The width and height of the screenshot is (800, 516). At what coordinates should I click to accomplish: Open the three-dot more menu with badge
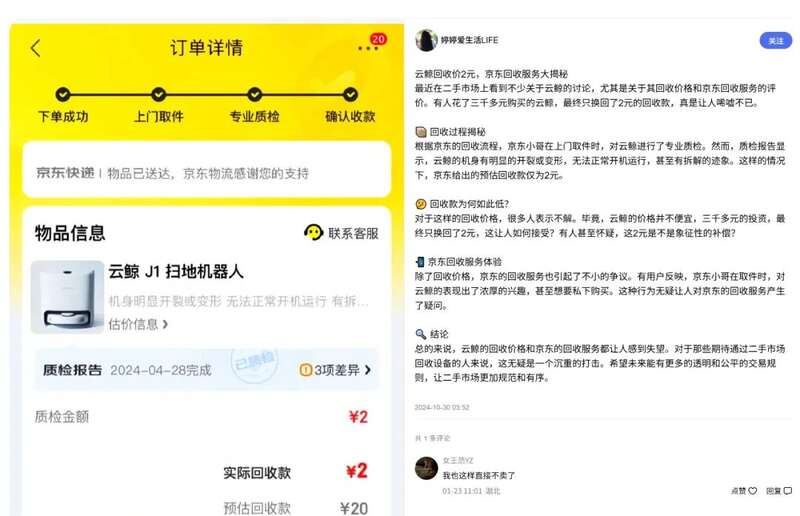[x=368, y=48]
